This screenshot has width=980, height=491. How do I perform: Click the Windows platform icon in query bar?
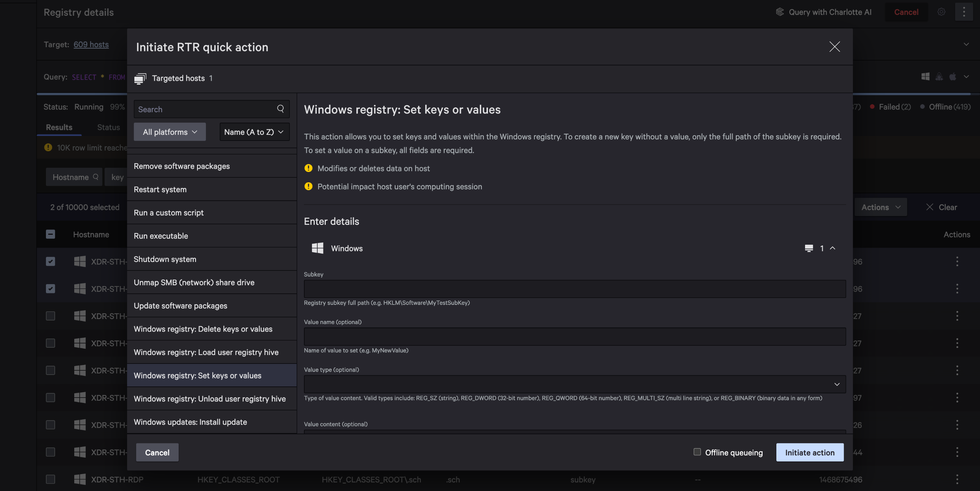pos(925,77)
